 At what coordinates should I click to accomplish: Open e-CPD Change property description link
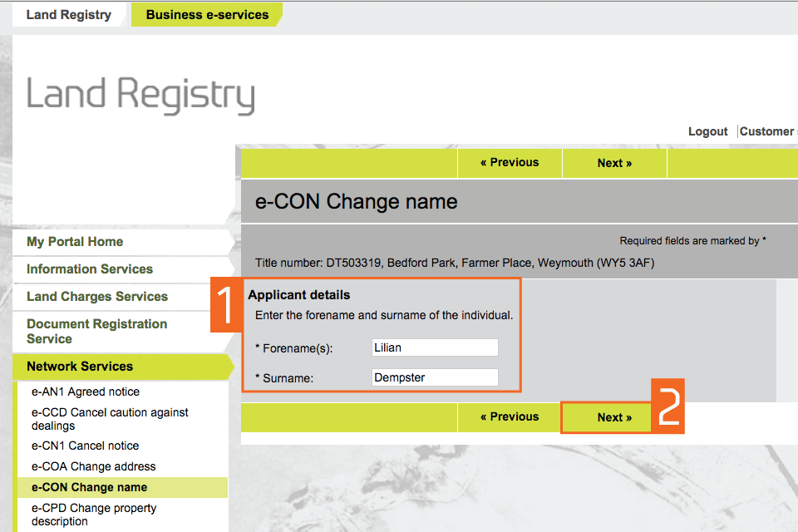(x=94, y=515)
